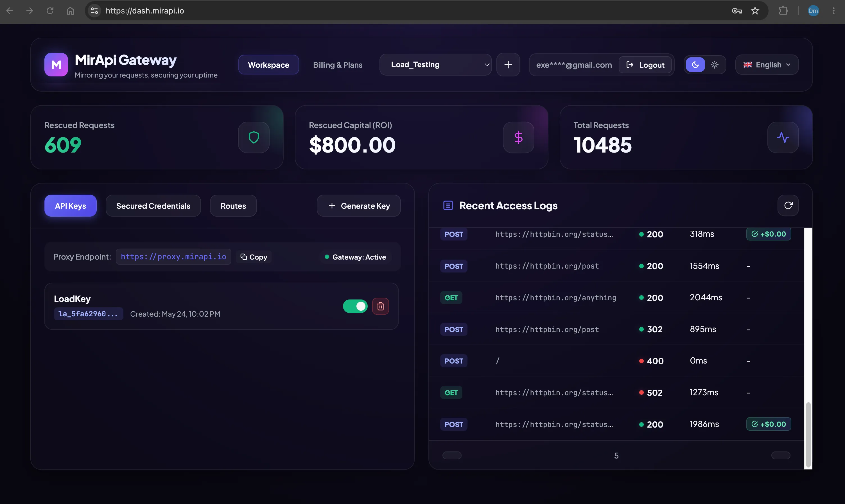This screenshot has height=504, width=845.
Task: Click the exe****@gmail.com account email
Action: pyautogui.click(x=574, y=65)
